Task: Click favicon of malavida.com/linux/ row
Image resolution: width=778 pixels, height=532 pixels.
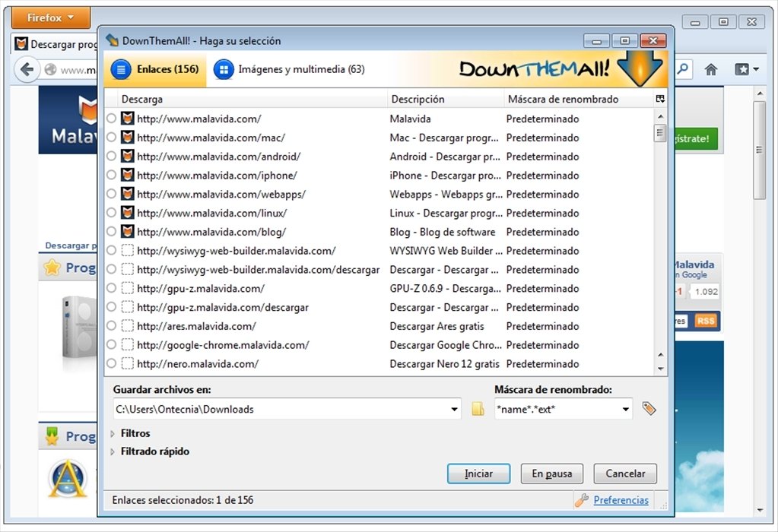Action: click(x=128, y=213)
